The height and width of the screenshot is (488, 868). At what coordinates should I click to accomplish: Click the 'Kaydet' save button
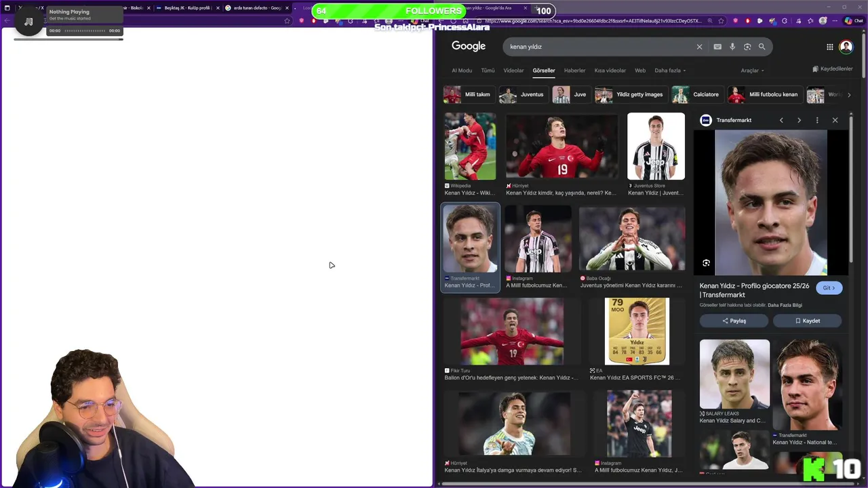tap(807, 321)
